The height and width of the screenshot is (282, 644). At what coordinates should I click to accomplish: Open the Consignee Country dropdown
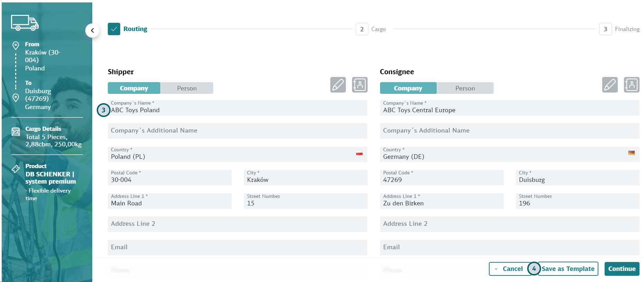[509, 154]
